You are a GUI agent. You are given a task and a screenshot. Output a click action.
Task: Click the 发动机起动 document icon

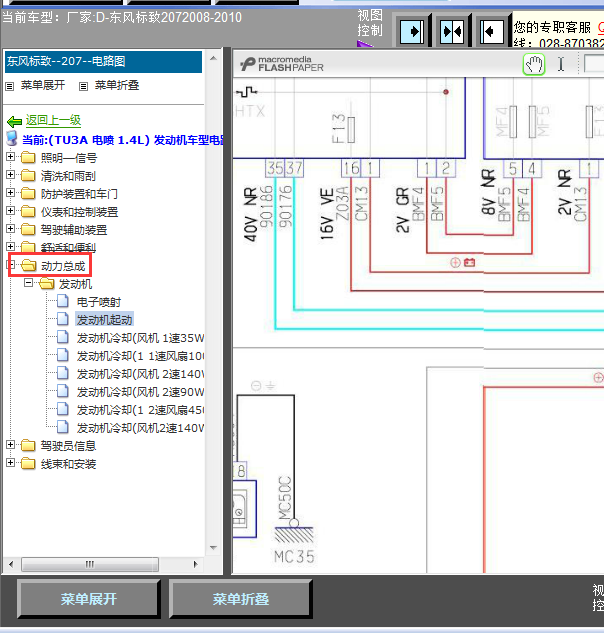tap(63, 319)
